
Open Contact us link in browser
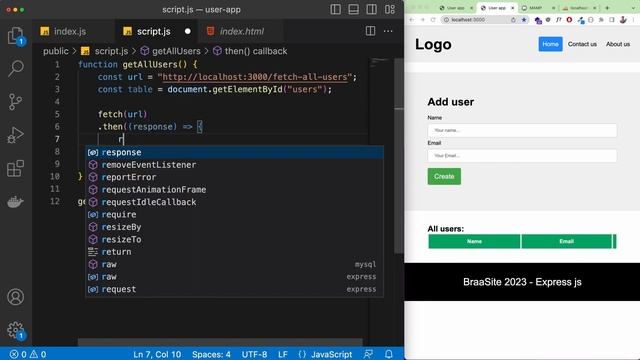tap(582, 44)
